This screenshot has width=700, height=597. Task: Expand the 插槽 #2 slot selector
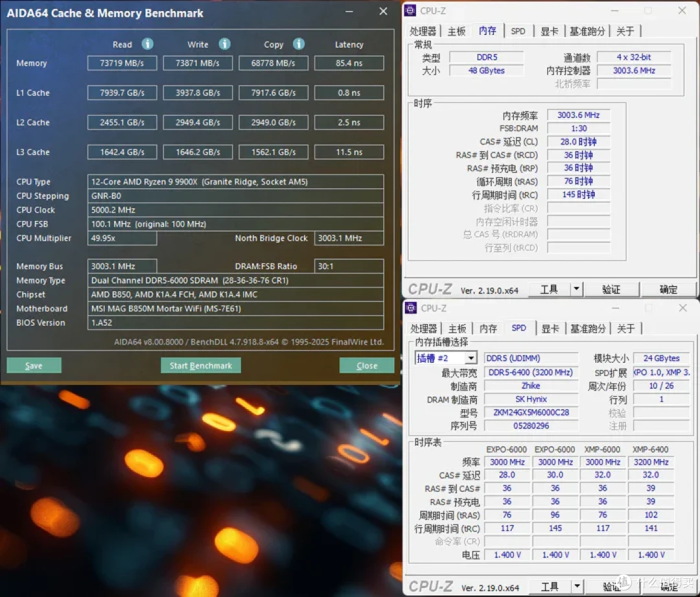pyautogui.click(x=471, y=358)
